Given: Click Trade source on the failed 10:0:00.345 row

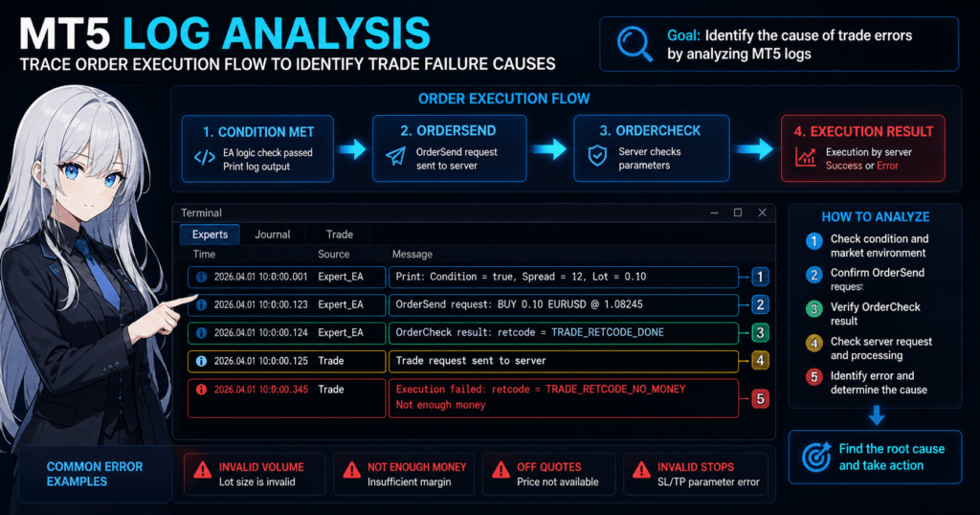Looking at the screenshot, I should (x=330, y=390).
